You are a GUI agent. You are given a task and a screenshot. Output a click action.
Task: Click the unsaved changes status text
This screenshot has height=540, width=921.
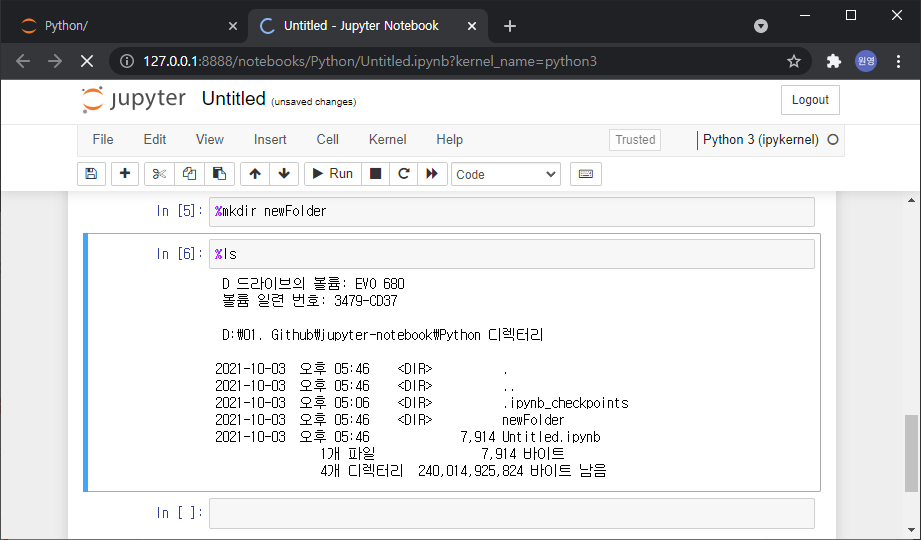[314, 102]
